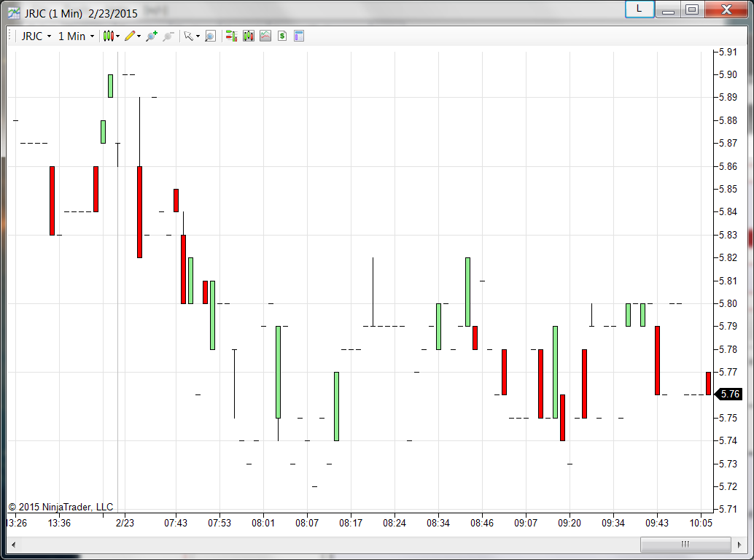Open the Chart Trader icon
The image size is (754, 560).
[x=231, y=36]
